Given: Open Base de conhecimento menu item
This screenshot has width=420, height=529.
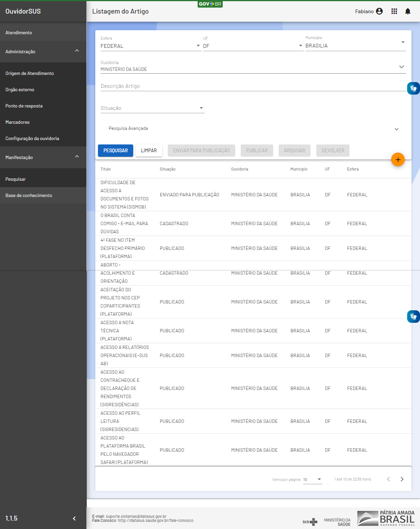Looking at the screenshot, I should pos(29,195).
